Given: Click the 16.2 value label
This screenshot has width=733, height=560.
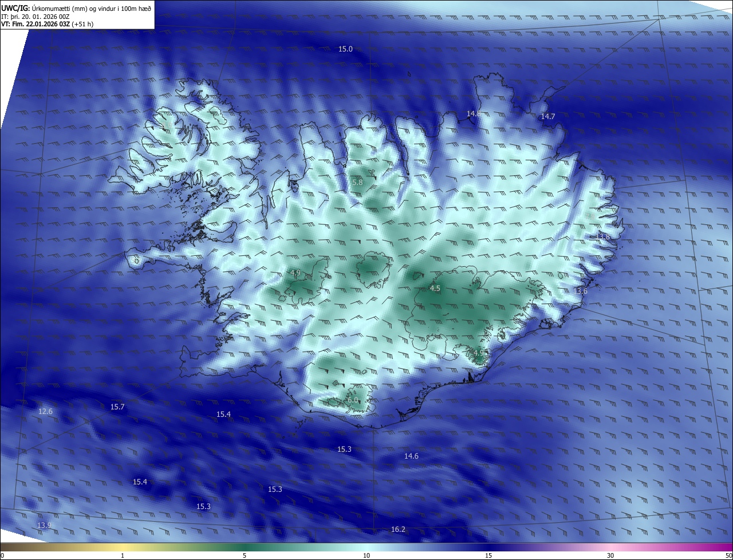Looking at the screenshot, I should point(398,530).
